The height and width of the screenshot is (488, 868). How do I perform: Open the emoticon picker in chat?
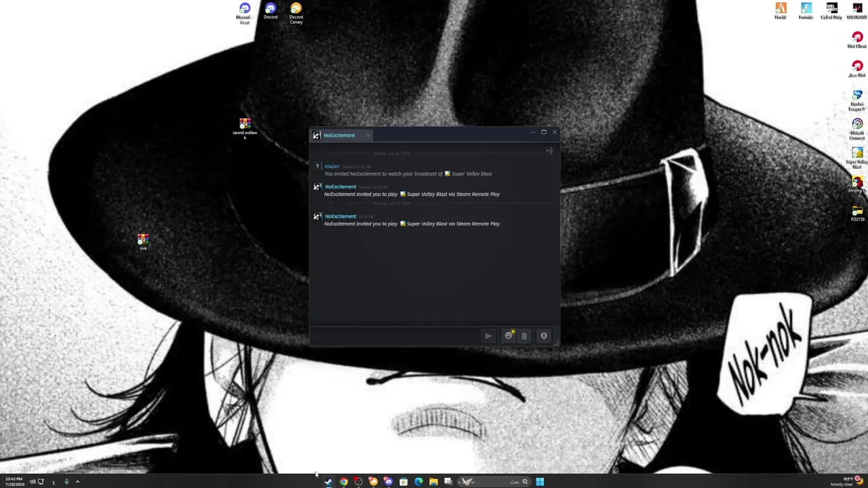pos(509,335)
